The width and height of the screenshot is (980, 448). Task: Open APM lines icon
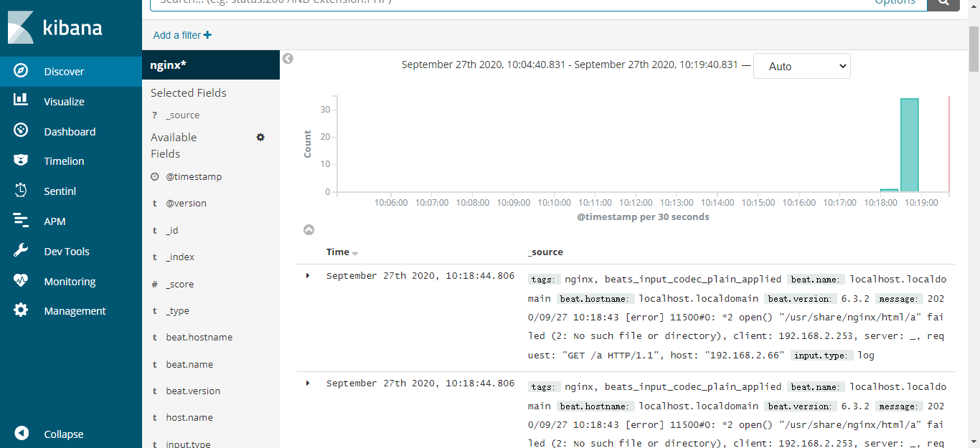(x=21, y=221)
